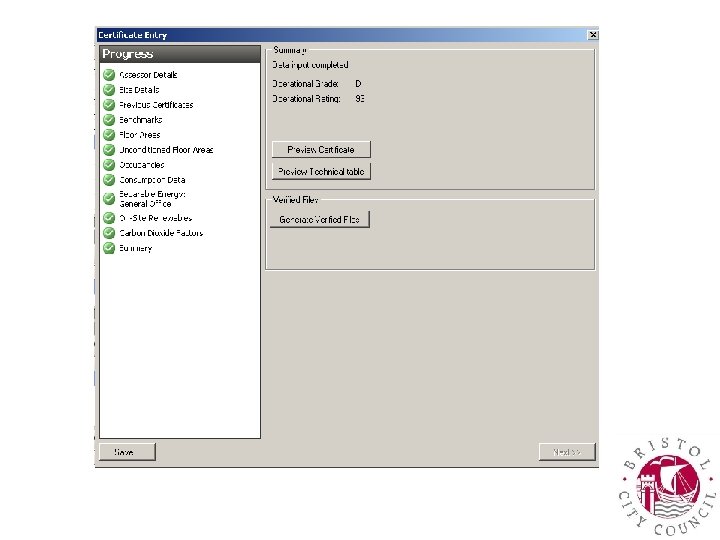Image resolution: width=720 pixels, height=540 pixels.
Task: Click the greyed-out Next button
Action: coord(567,452)
